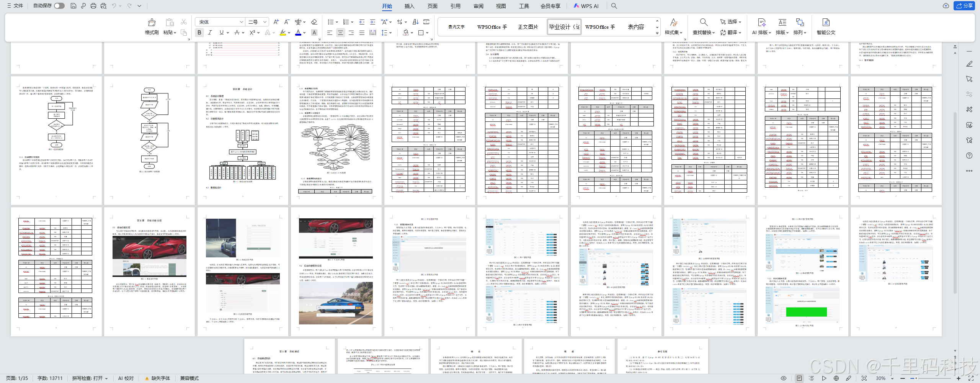Toggle strikethrough formatting
Screen dimensions: 980x383
237,33
